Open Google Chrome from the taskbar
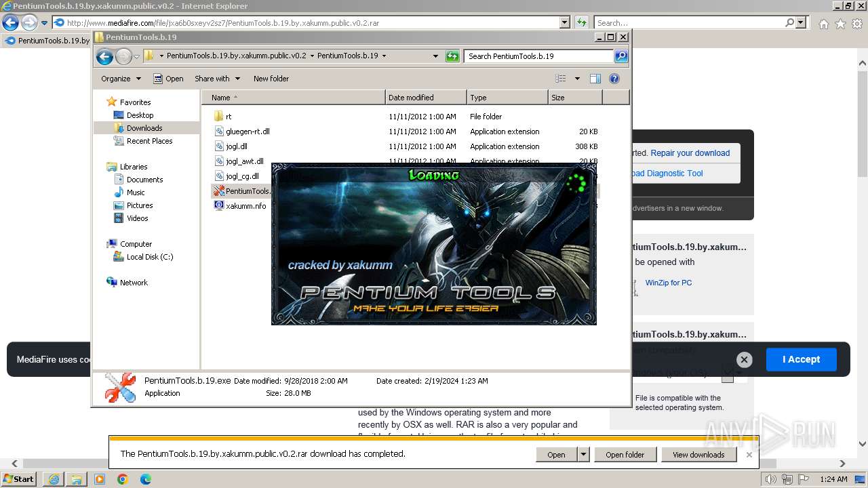The height and width of the screenshot is (488, 868). [123, 479]
